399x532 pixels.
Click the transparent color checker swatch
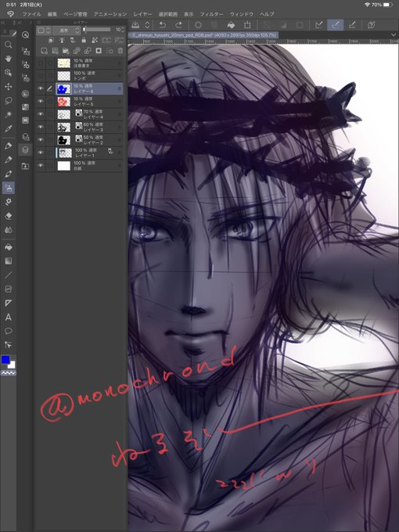coord(8,373)
